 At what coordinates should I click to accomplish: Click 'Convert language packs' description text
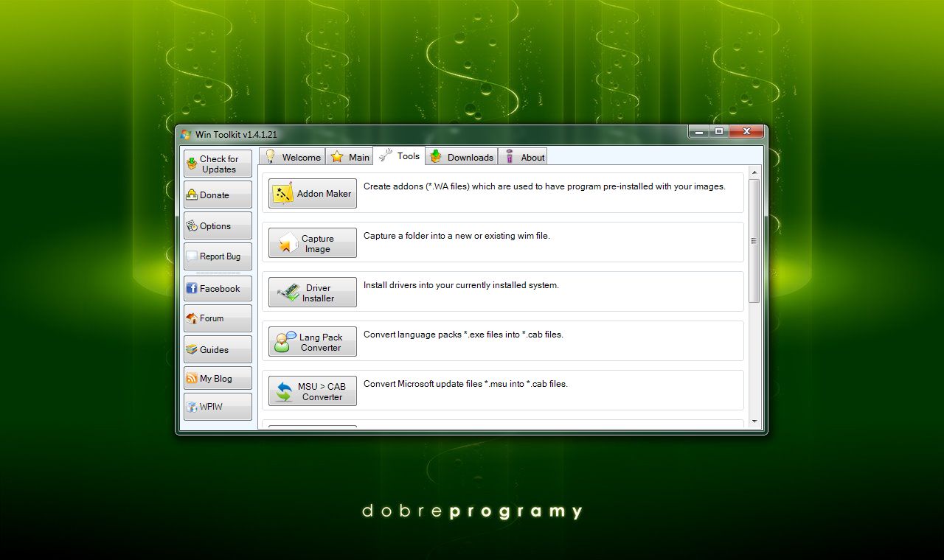click(x=463, y=335)
